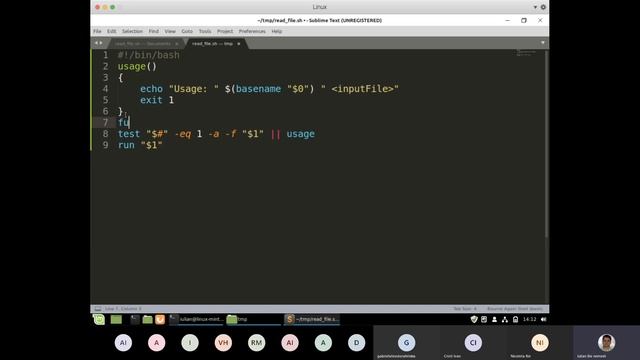Image resolution: width=640 pixels, height=360 pixels.
Task: Select participant tile CI
Action: (x=473, y=342)
